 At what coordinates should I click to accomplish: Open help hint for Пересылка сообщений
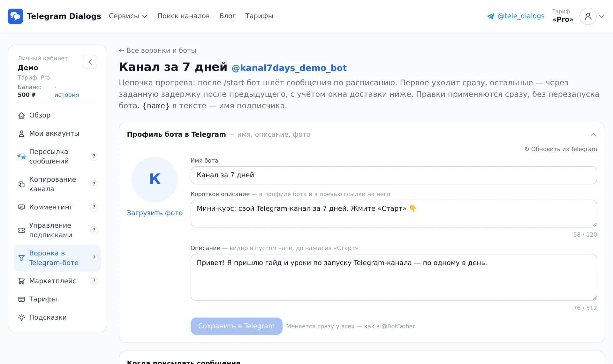coord(94,156)
